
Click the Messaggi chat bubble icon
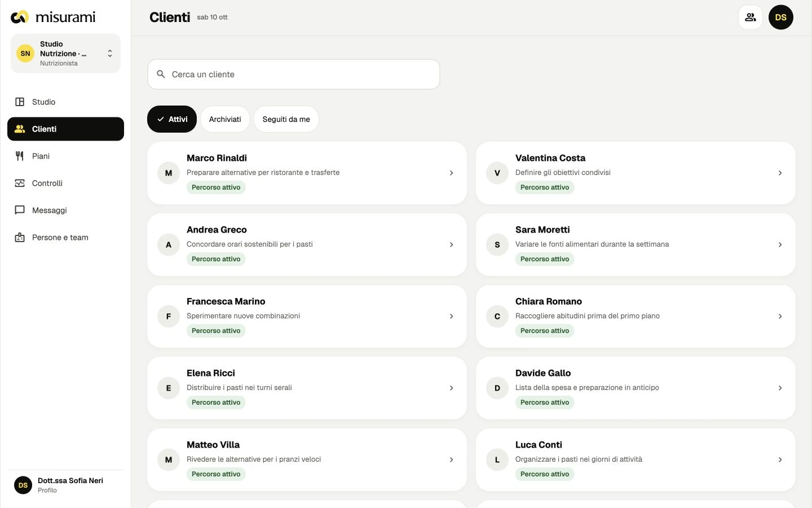(x=20, y=211)
